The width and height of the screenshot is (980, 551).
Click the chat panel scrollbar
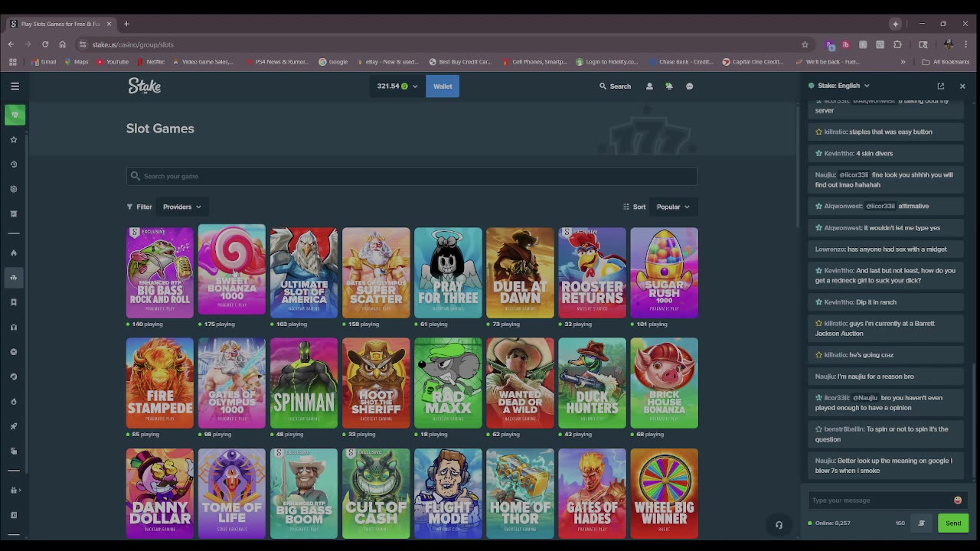(975, 419)
